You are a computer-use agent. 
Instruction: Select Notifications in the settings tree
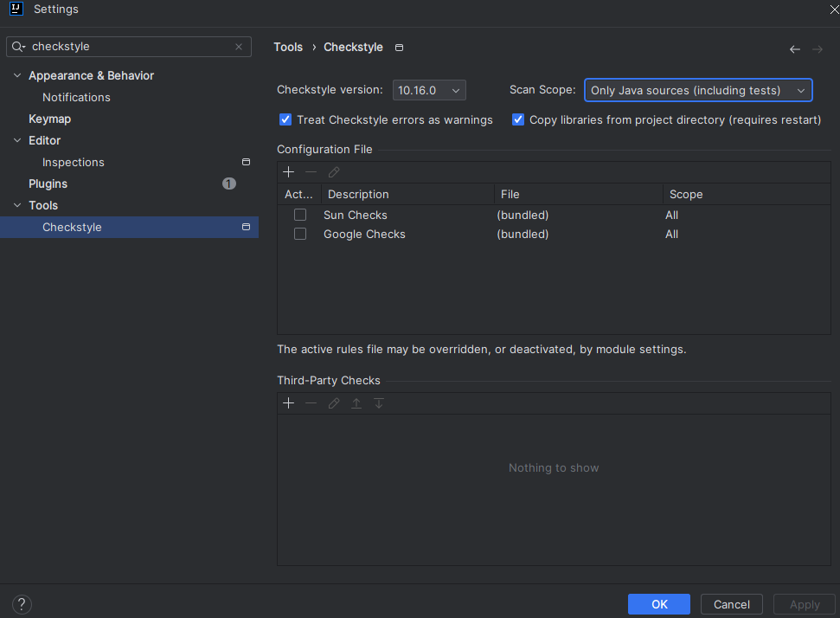click(76, 98)
